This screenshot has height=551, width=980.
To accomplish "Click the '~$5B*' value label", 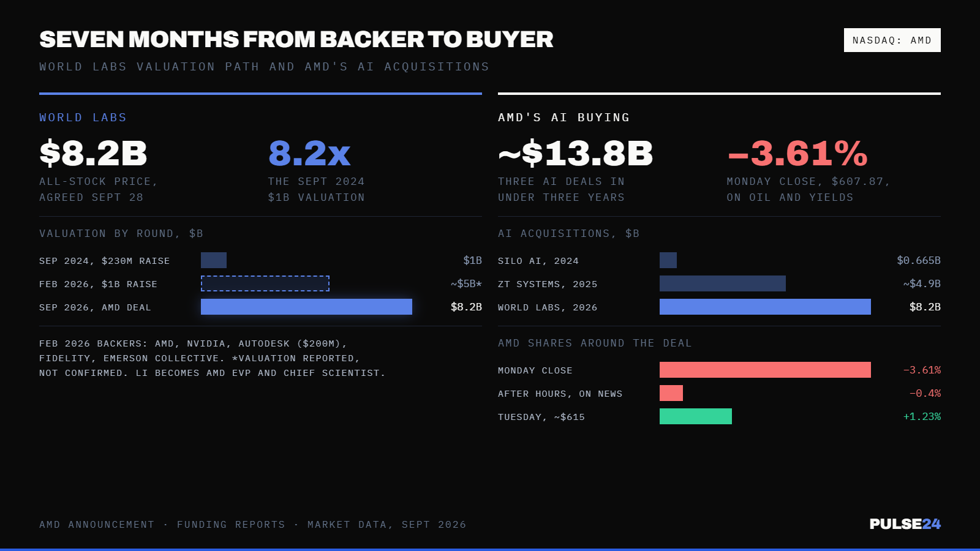I will 466,284.
